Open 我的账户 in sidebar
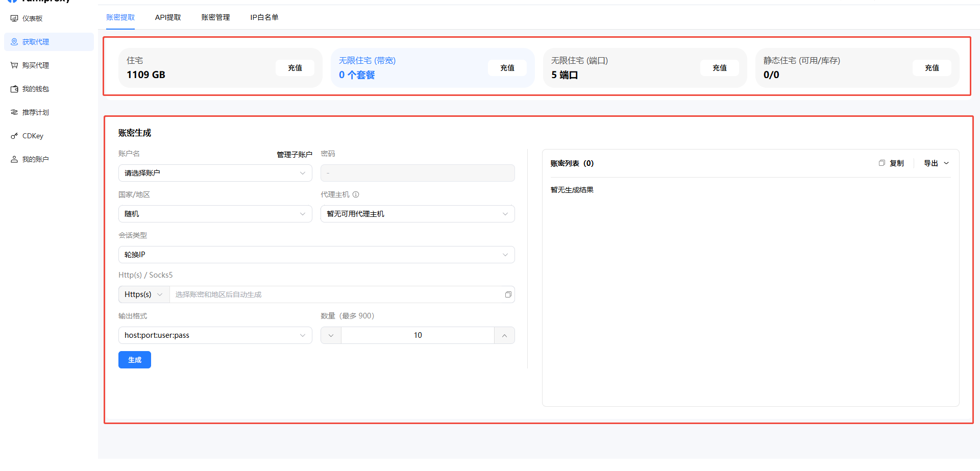The image size is (980, 471). (48, 159)
